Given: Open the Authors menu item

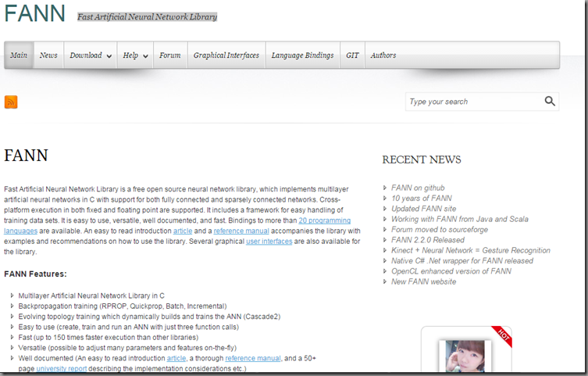Looking at the screenshot, I should [383, 56].
